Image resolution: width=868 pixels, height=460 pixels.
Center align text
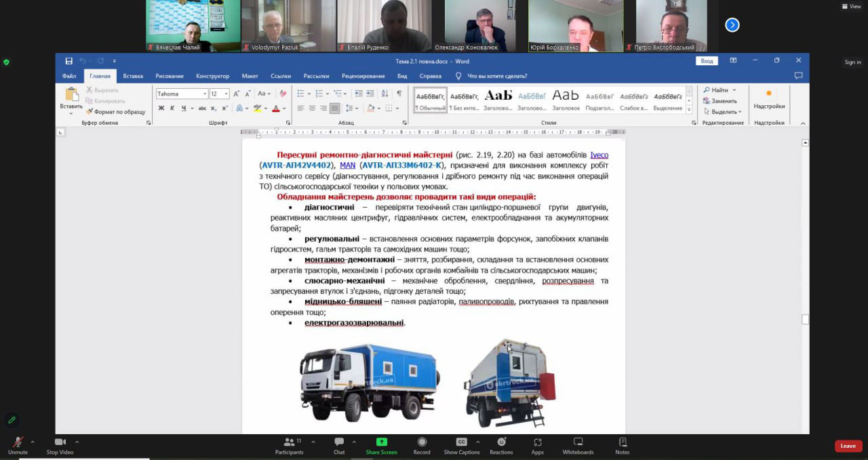tap(312, 108)
